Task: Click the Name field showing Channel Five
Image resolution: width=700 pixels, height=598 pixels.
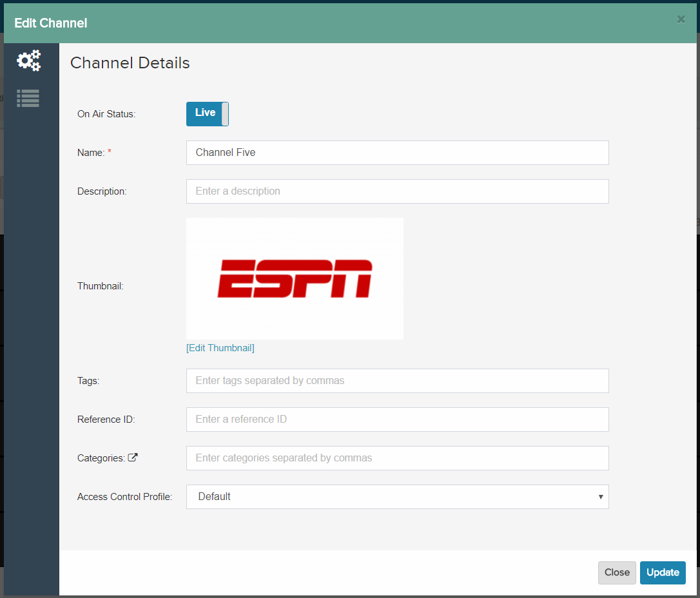Action: tap(397, 153)
